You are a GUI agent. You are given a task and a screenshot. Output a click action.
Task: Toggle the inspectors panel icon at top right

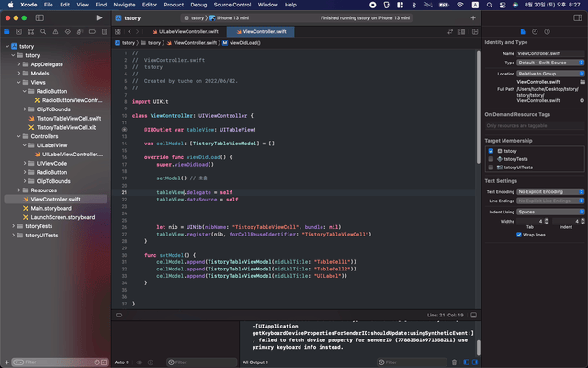point(578,18)
